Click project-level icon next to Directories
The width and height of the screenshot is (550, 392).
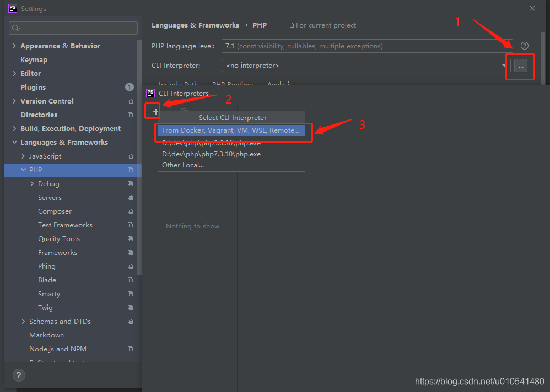click(131, 115)
